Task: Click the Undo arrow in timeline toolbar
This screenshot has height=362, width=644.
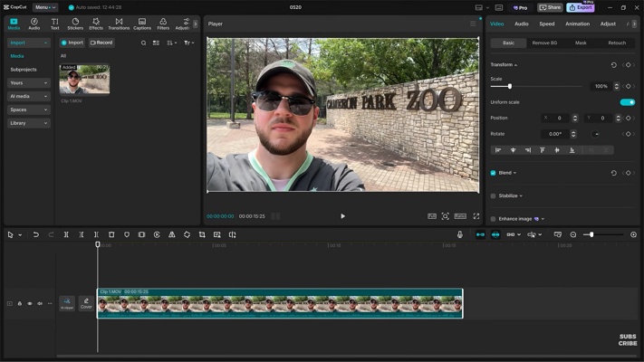Action: 35,234
